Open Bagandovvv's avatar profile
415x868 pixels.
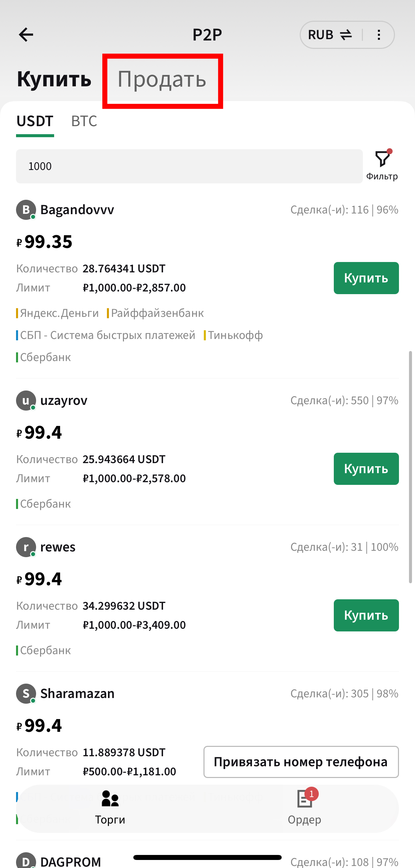26,209
